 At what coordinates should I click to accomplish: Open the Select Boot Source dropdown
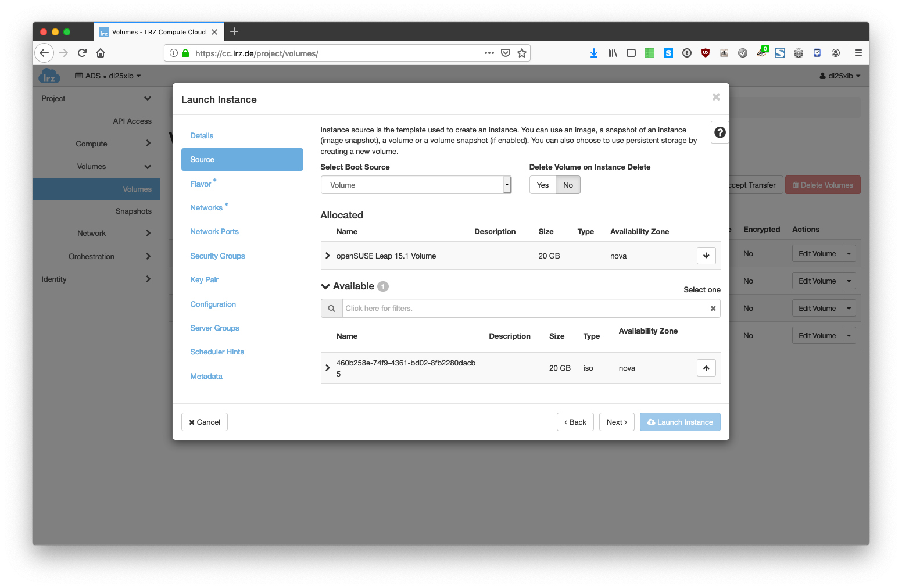tap(416, 185)
